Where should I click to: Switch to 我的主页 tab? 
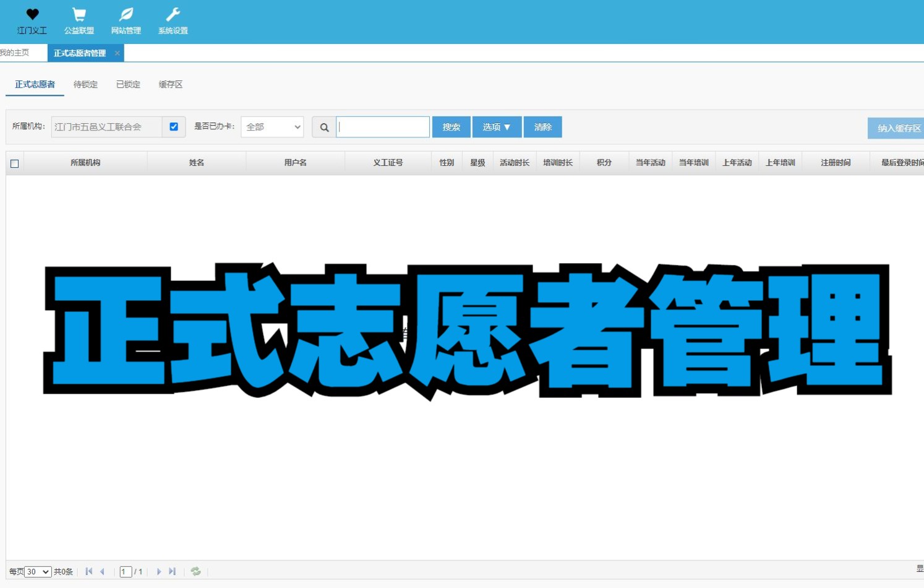(x=15, y=53)
